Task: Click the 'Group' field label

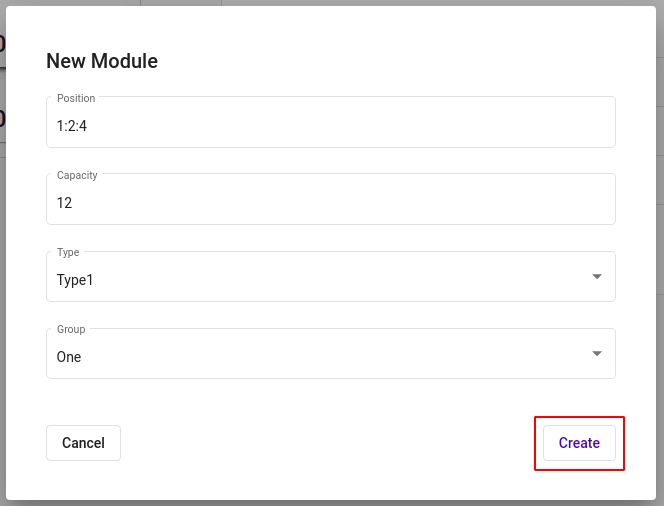Action: (71, 329)
